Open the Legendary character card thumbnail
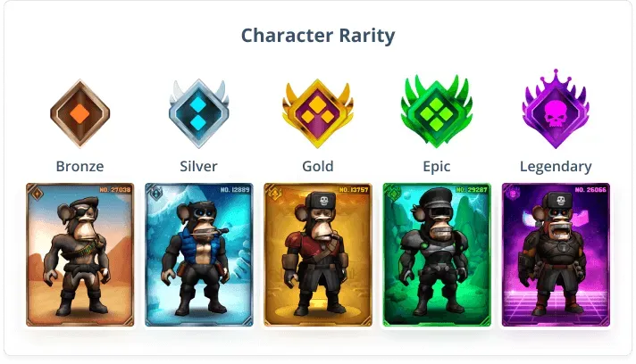This screenshot has height=364, width=636. [x=556, y=254]
